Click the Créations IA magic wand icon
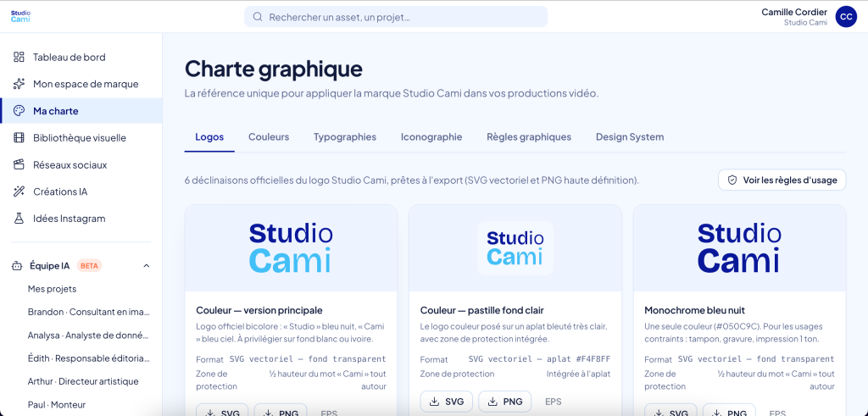This screenshot has height=416, width=868. click(x=19, y=191)
